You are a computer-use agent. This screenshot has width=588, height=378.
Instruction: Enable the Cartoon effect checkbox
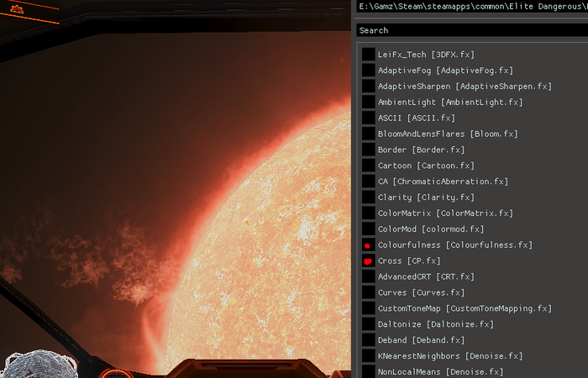coord(368,165)
